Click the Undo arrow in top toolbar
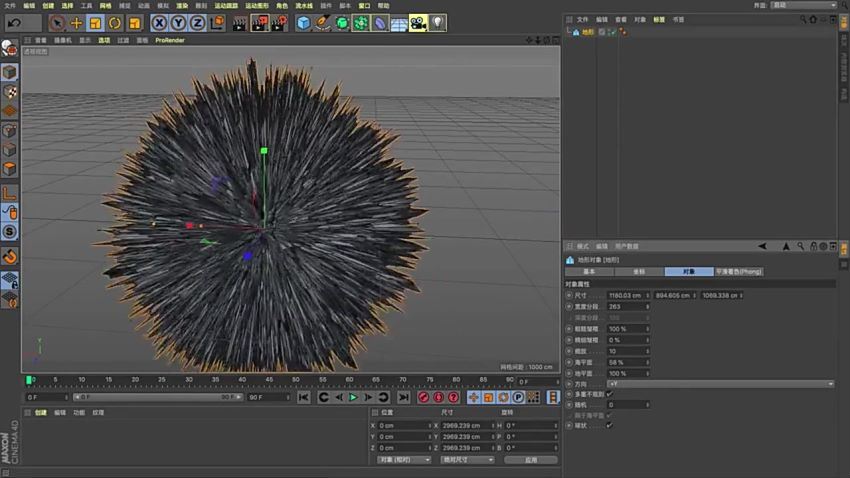 coord(15,23)
